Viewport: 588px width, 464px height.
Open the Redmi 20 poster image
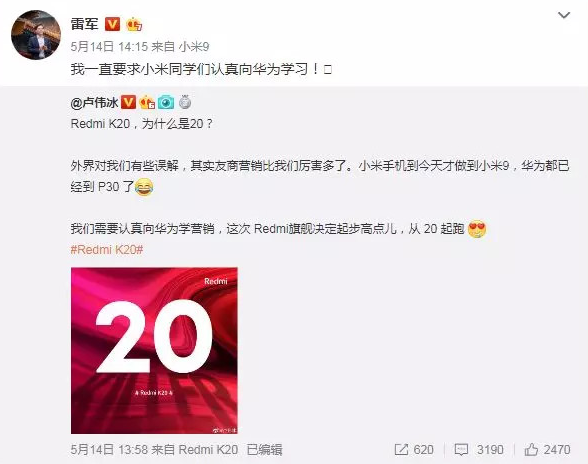click(x=154, y=350)
